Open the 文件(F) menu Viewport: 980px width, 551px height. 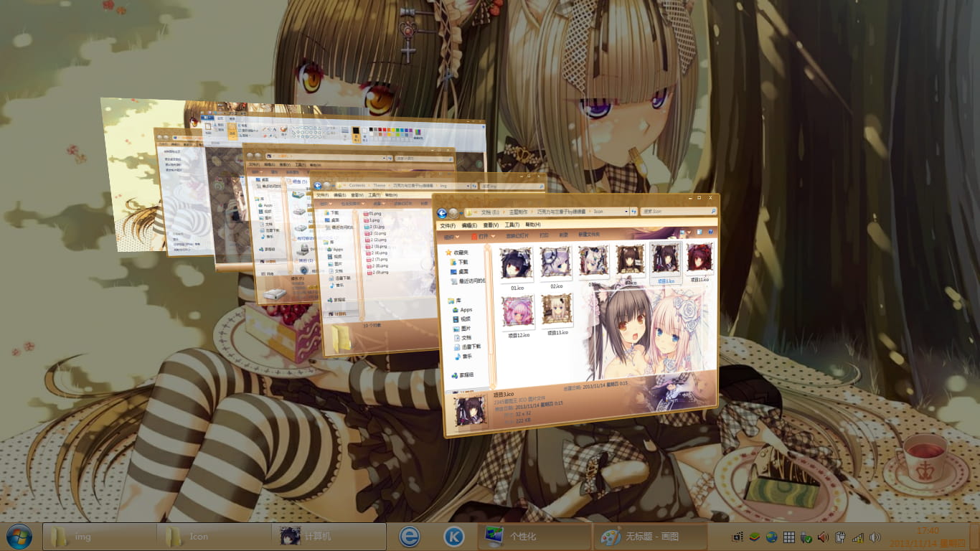click(448, 225)
